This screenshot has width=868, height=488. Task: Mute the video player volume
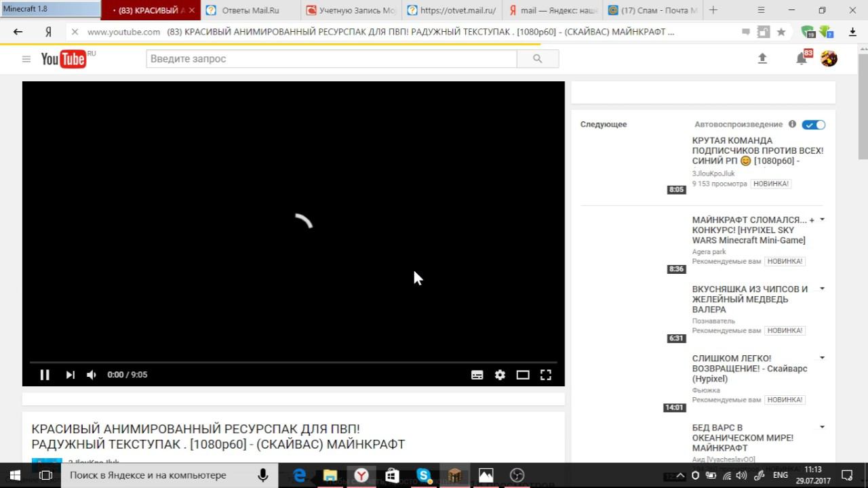tap(92, 375)
